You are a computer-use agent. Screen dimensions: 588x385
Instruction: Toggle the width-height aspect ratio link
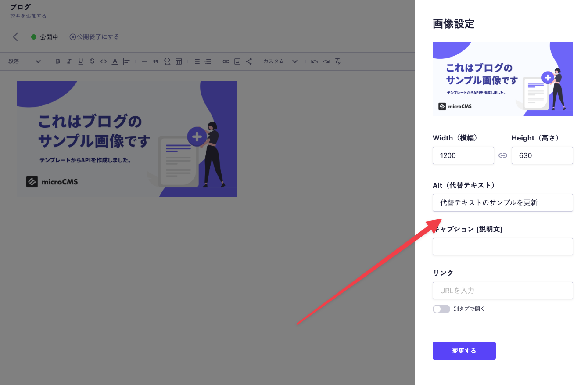point(503,155)
